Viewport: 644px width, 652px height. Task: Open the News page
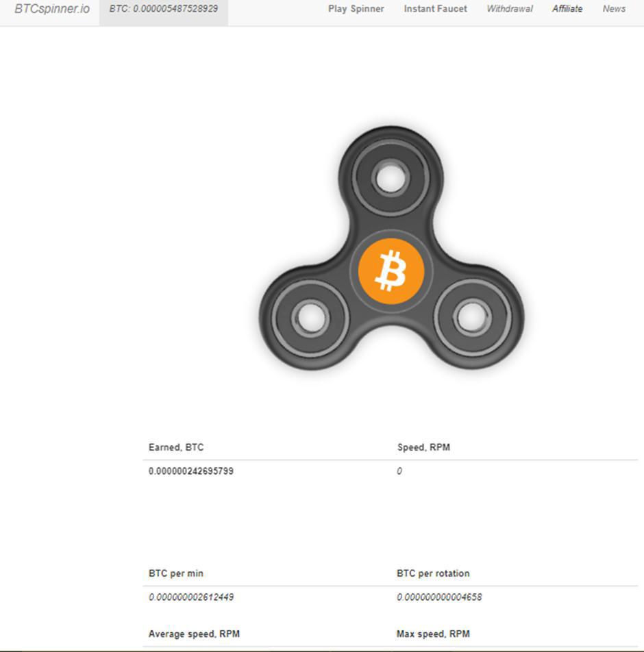coord(614,9)
